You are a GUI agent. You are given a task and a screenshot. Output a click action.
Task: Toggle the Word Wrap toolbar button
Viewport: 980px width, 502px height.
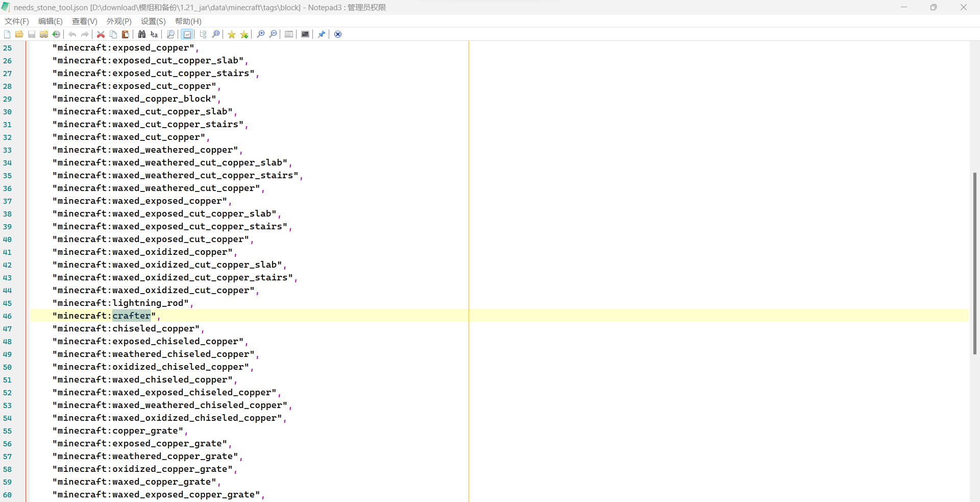(x=187, y=34)
